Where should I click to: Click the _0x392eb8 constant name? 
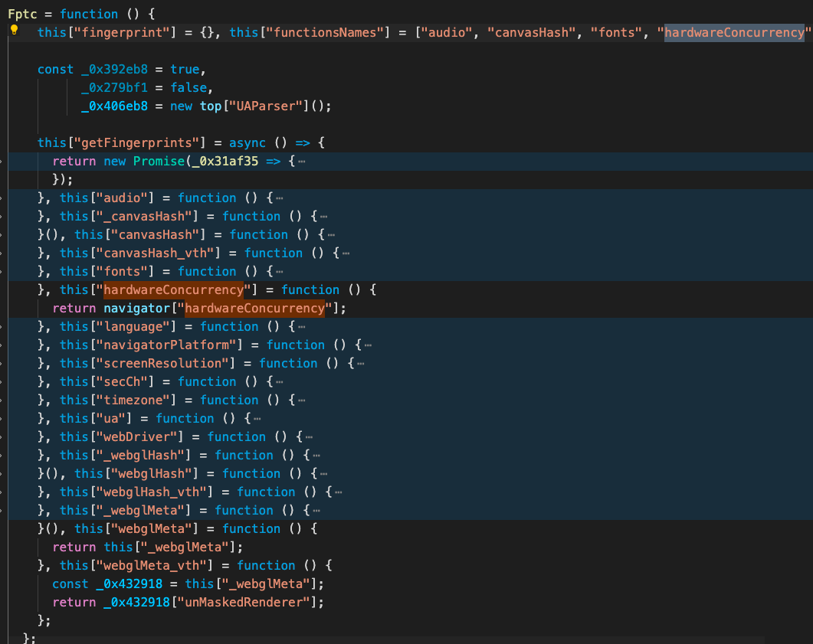click(x=115, y=70)
